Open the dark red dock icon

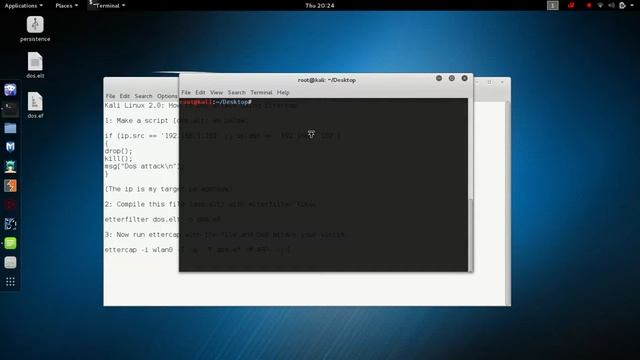(x=10, y=204)
